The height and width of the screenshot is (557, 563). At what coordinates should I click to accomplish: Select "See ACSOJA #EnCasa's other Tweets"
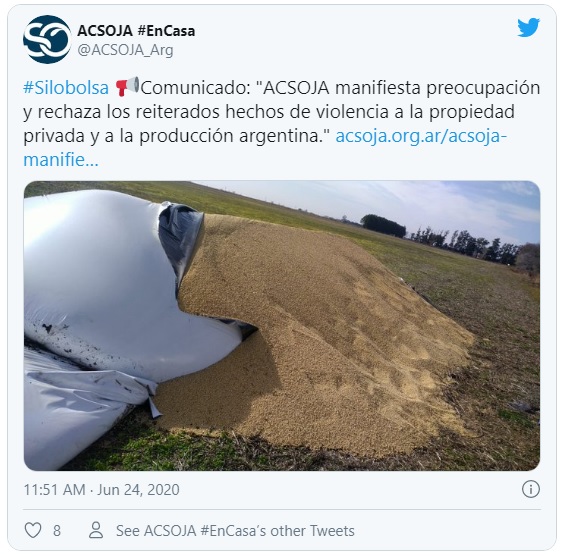235,531
